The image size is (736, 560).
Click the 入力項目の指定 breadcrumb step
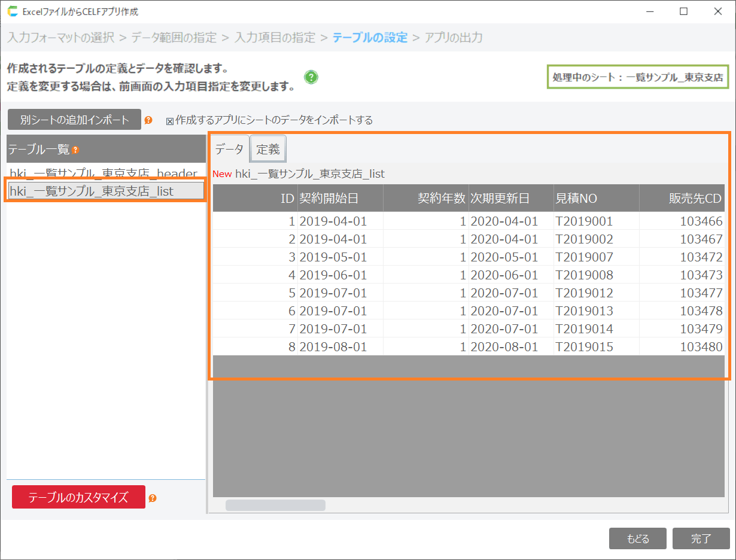[275, 38]
